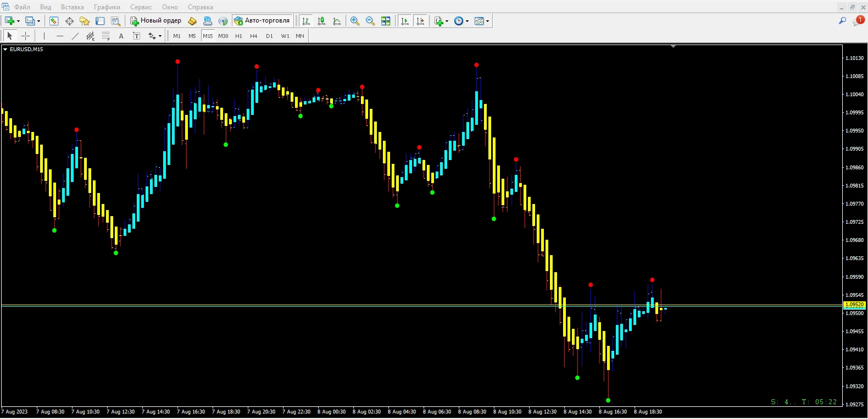This screenshot has width=868, height=419.
Task: Tile chart windows icon
Action: coord(386,21)
